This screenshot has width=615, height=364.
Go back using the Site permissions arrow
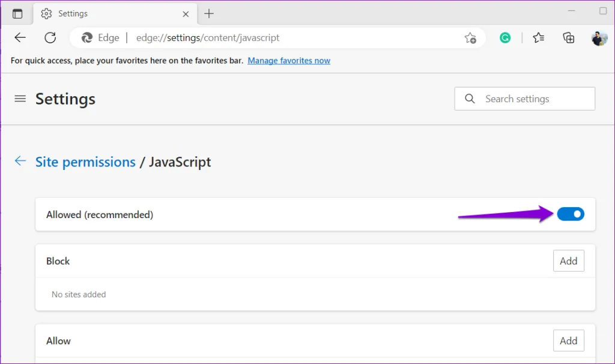coord(20,161)
